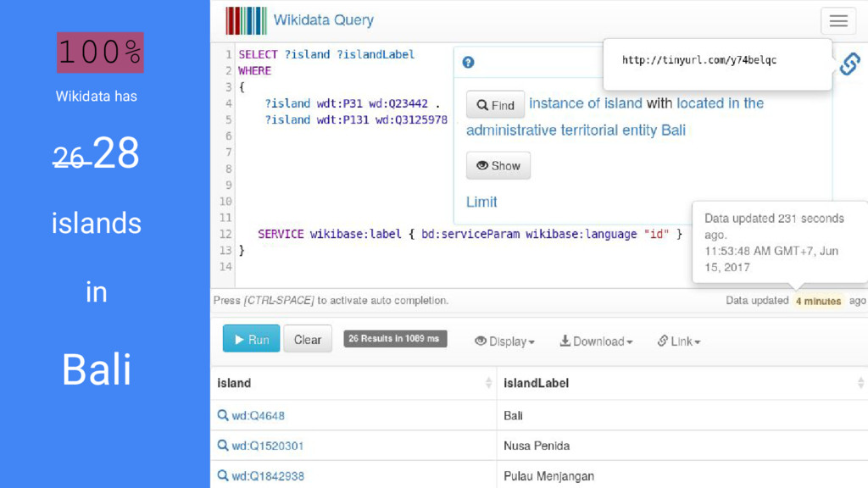This screenshot has height=488, width=868.
Task: Sort by the islandLabel column arrows
Action: tap(861, 383)
